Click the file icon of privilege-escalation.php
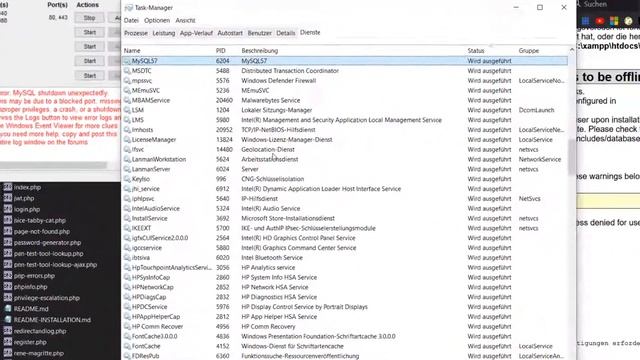The image size is (640, 360). click(8, 298)
